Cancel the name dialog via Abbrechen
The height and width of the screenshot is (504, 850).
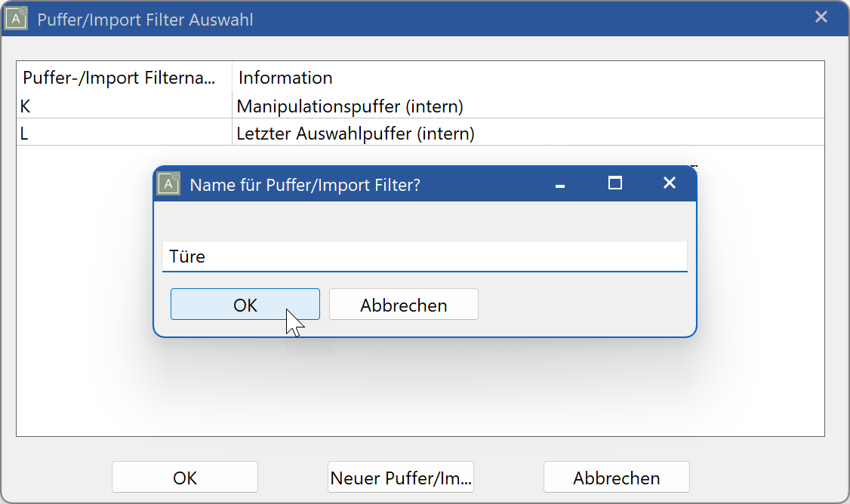[x=403, y=303]
